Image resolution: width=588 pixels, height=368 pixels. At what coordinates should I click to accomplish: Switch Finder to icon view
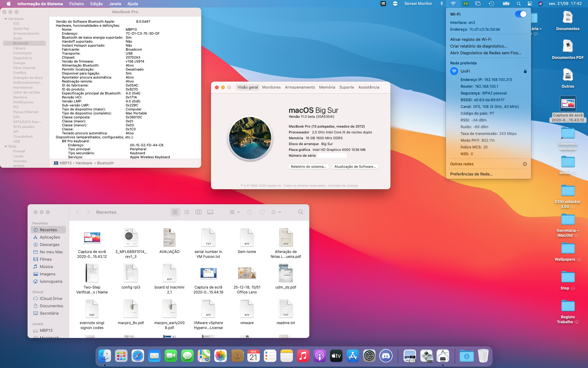coord(175,212)
